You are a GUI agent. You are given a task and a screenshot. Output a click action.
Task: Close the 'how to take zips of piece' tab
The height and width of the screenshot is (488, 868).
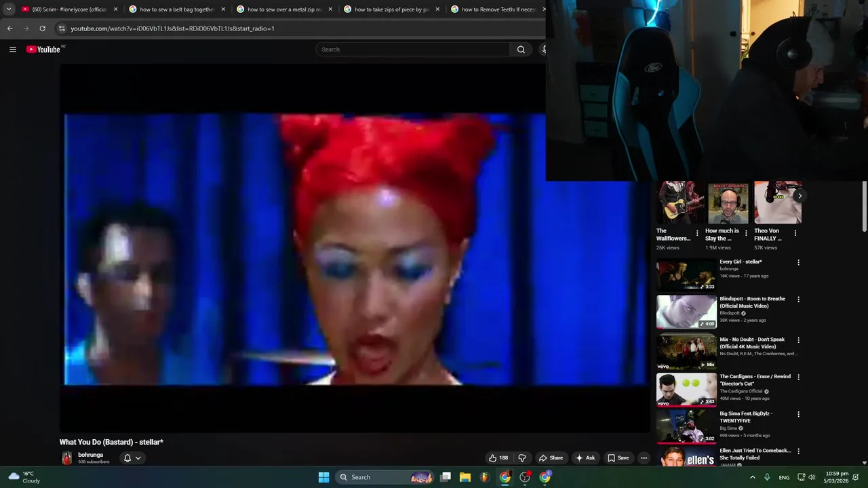[x=437, y=9]
